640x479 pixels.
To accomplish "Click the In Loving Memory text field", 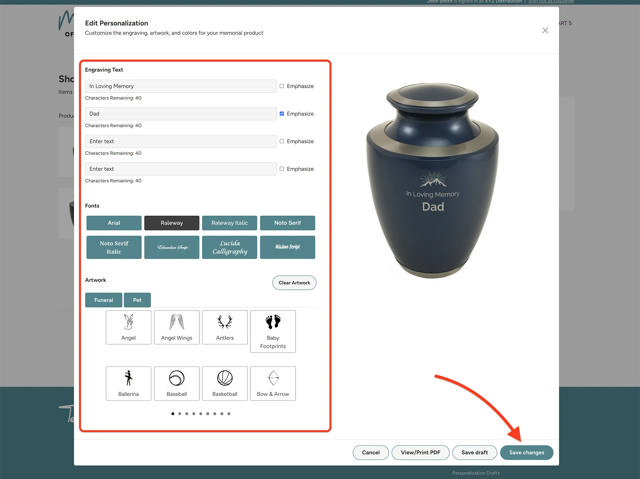I will (x=181, y=86).
